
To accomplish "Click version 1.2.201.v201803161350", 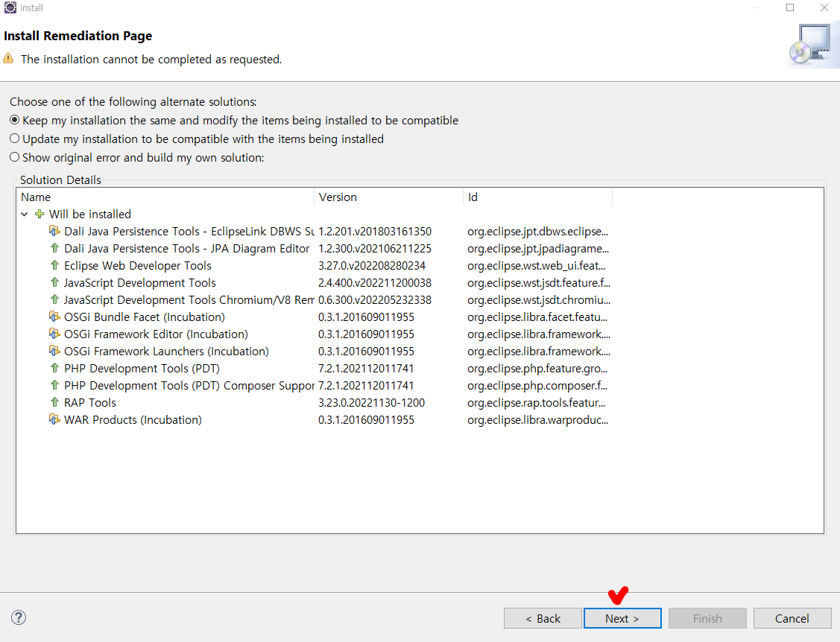I will tap(375, 232).
